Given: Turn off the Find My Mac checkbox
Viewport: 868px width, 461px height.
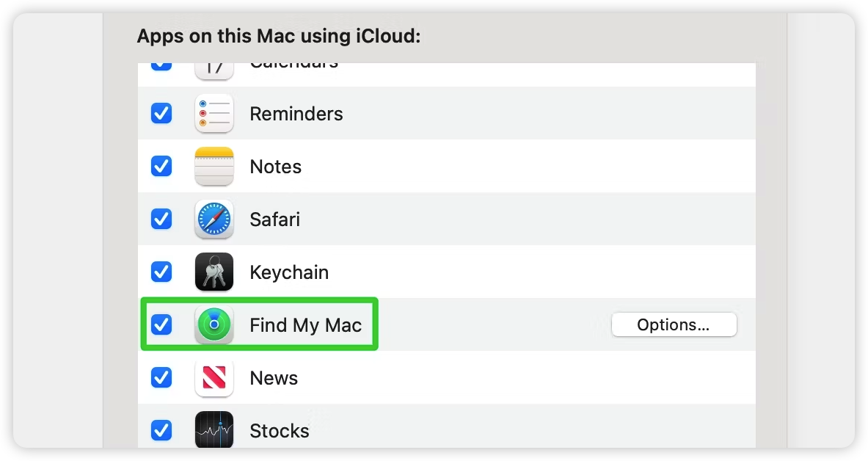Looking at the screenshot, I should (161, 324).
